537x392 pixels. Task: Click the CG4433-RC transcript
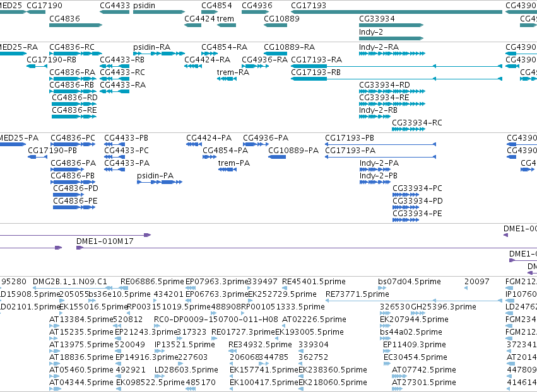pos(114,79)
